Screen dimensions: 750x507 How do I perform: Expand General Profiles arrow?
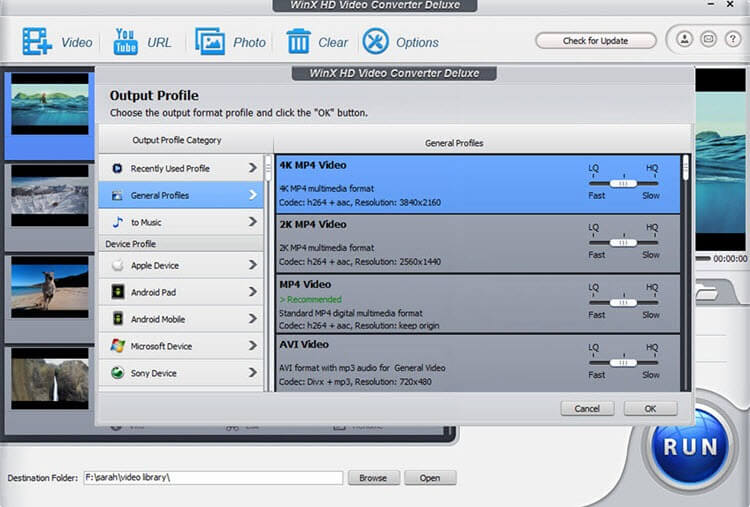(x=253, y=195)
